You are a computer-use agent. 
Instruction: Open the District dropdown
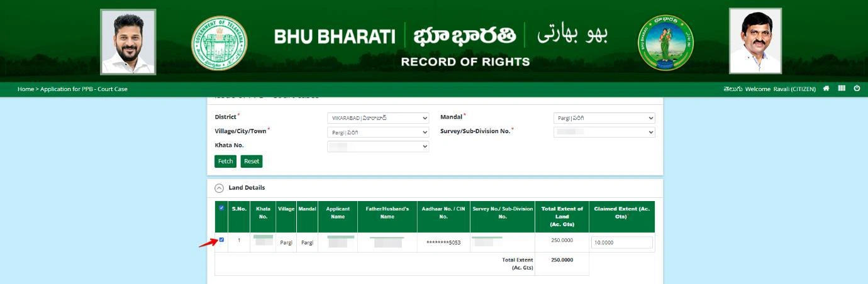378,118
